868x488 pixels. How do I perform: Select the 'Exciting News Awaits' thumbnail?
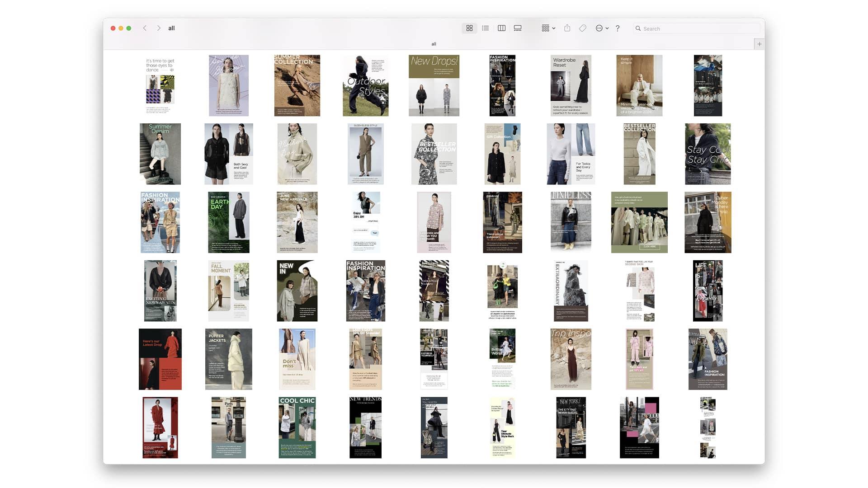click(x=160, y=291)
